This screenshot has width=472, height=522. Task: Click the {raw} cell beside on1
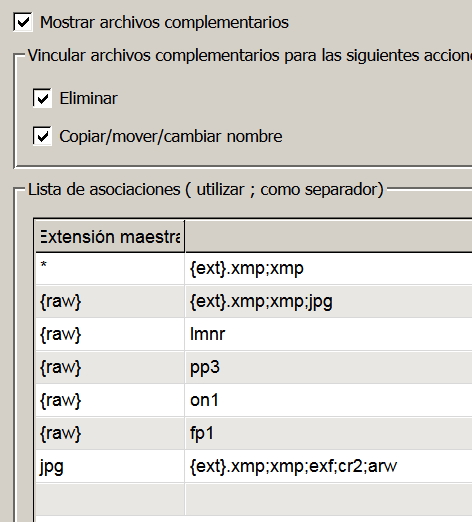point(110,400)
